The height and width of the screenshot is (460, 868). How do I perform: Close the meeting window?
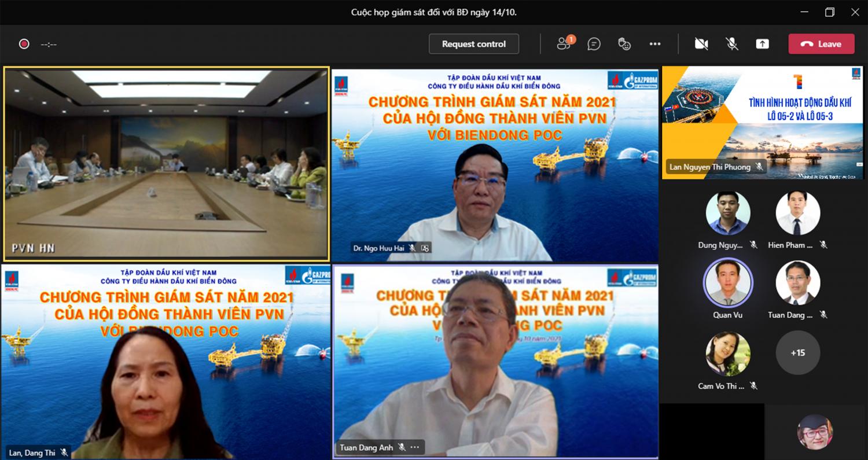coord(855,12)
